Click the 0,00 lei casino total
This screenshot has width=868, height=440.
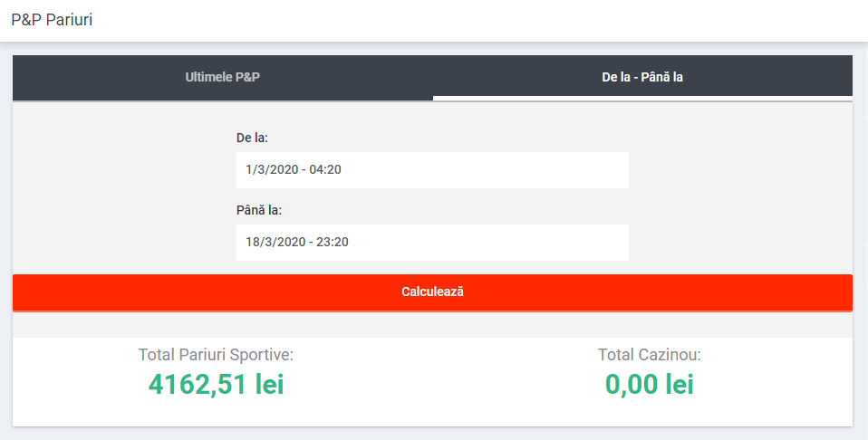point(649,384)
